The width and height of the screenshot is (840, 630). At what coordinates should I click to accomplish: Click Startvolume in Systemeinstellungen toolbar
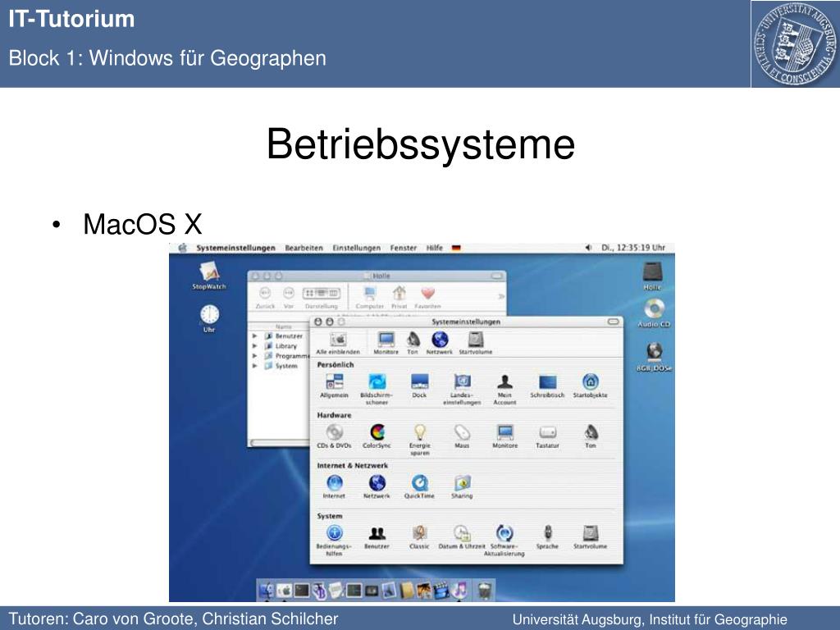click(476, 343)
